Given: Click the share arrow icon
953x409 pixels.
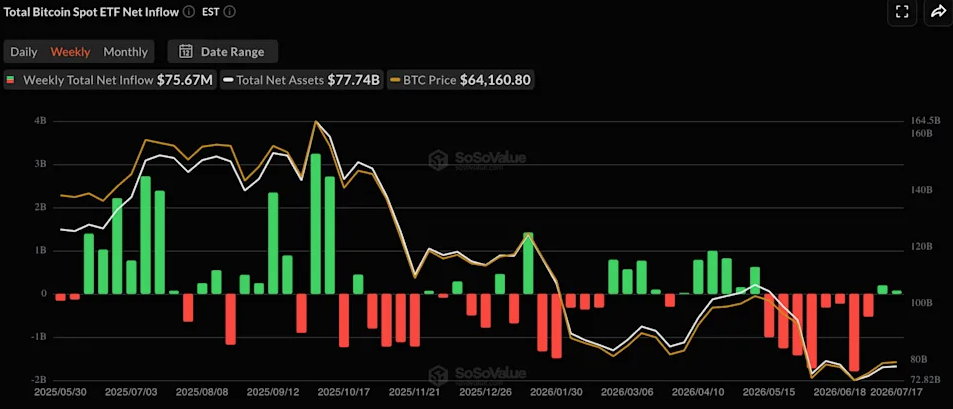Looking at the screenshot, I should [938, 12].
